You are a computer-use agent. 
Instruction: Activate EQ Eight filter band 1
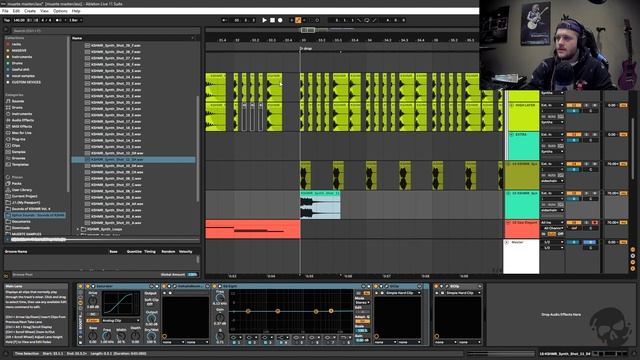pos(234,342)
